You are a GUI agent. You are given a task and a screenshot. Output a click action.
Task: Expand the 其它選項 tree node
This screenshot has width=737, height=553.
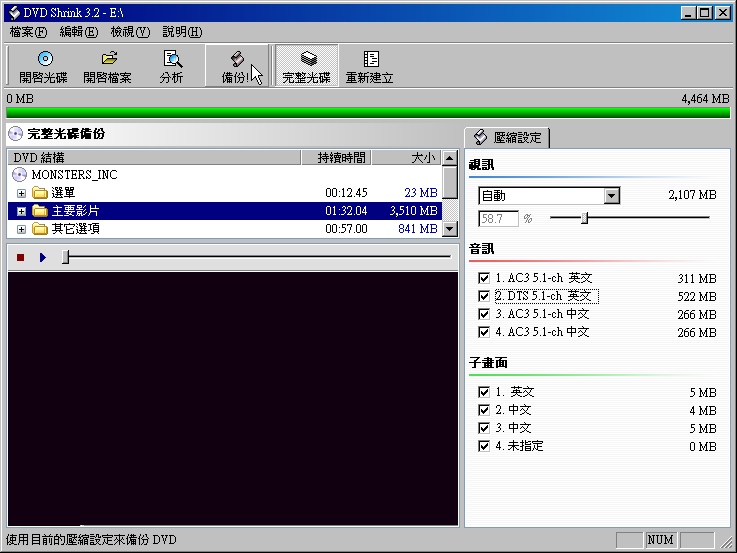[21, 229]
